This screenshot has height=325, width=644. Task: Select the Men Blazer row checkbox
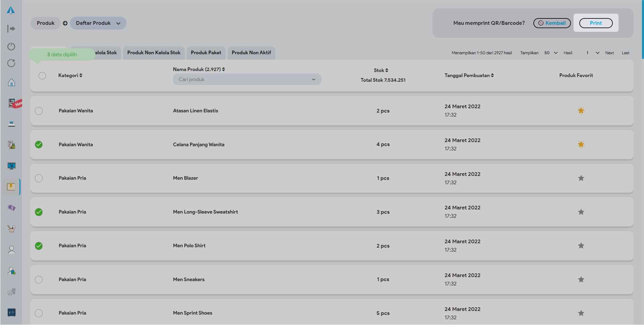pyautogui.click(x=39, y=178)
